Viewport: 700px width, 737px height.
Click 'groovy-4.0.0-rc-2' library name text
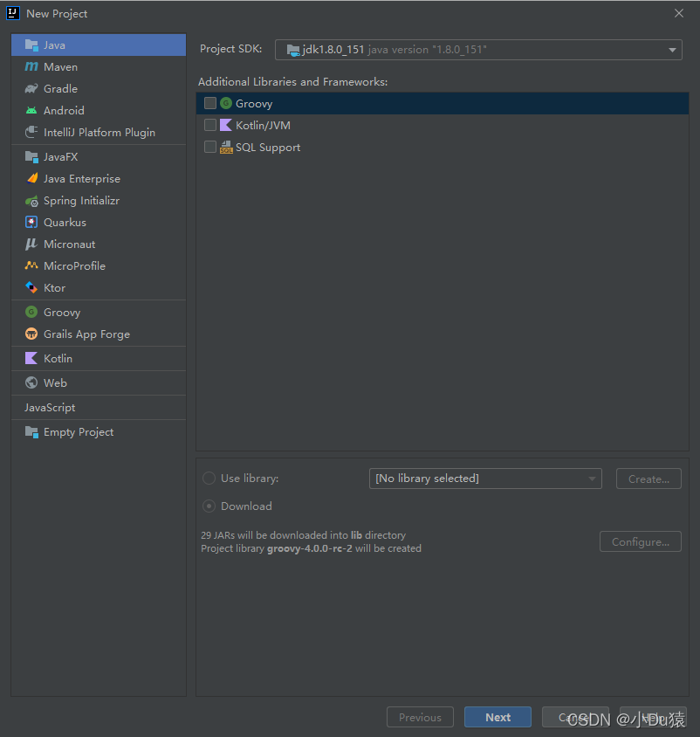pyautogui.click(x=310, y=548)
